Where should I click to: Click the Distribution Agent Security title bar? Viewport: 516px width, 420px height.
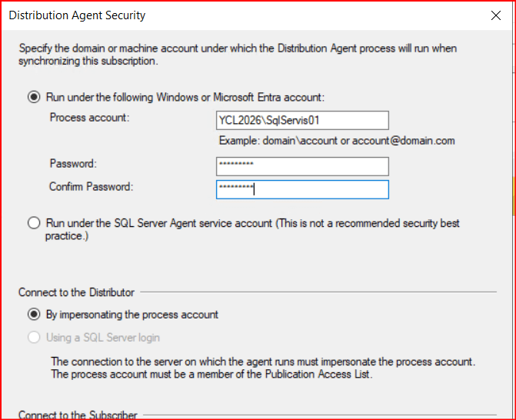point(231,15)
